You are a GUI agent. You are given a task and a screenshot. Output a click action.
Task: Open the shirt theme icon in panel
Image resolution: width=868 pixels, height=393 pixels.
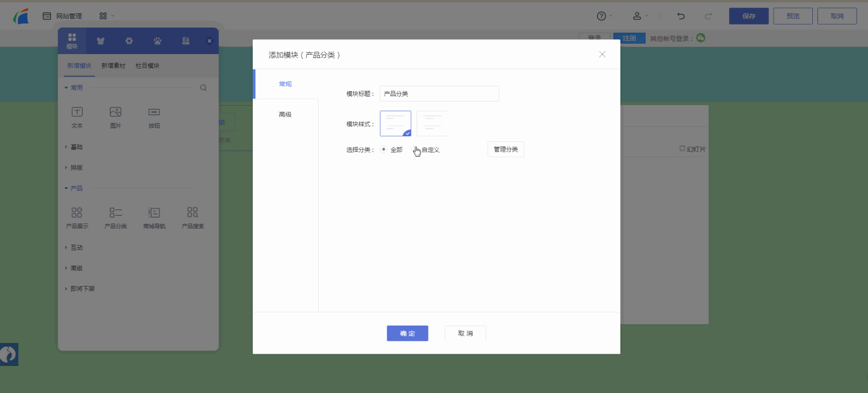coord(101,41)
